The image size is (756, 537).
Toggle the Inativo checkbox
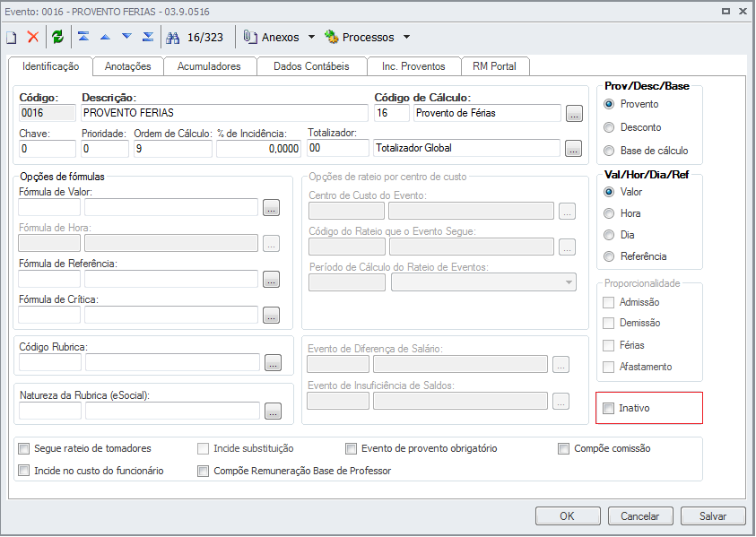[608, 408]
